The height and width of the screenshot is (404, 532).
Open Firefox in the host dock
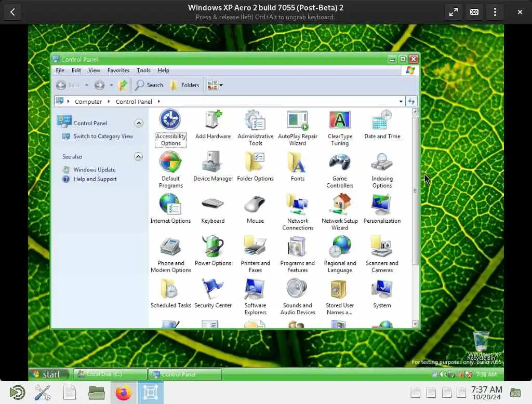(123, 393)
